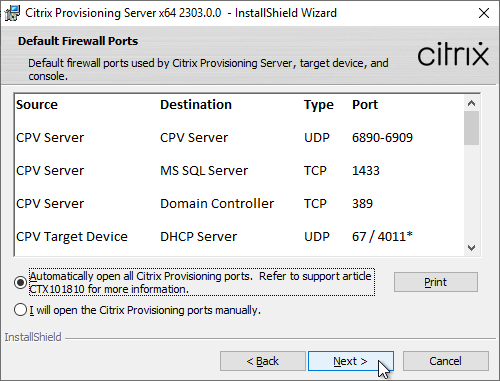Image resolution: width=500 pixels, height=381 pixels.
Task: Click the Print button
Action: tap(436, 282)
